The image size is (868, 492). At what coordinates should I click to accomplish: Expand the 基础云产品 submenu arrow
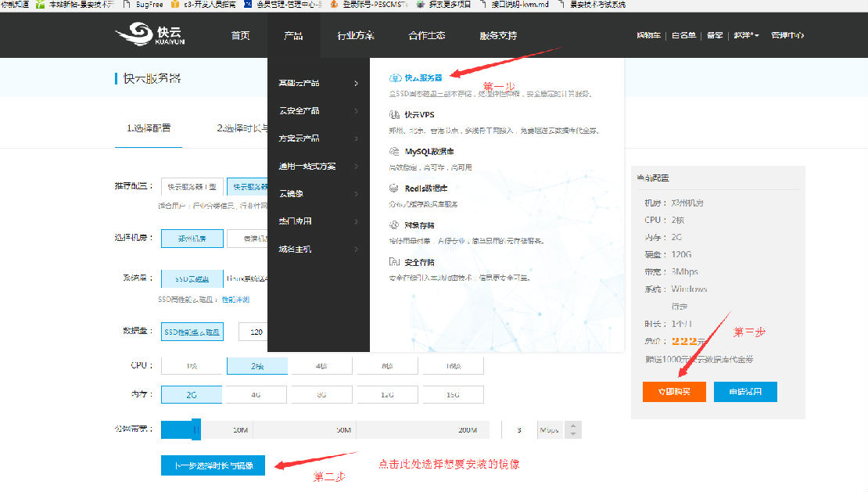[x=356, y=83]
